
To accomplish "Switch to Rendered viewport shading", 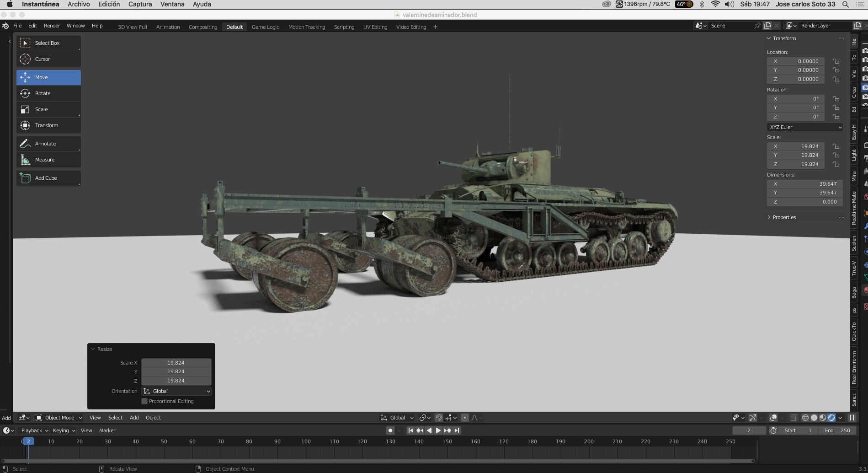I will tap(831, 418).
